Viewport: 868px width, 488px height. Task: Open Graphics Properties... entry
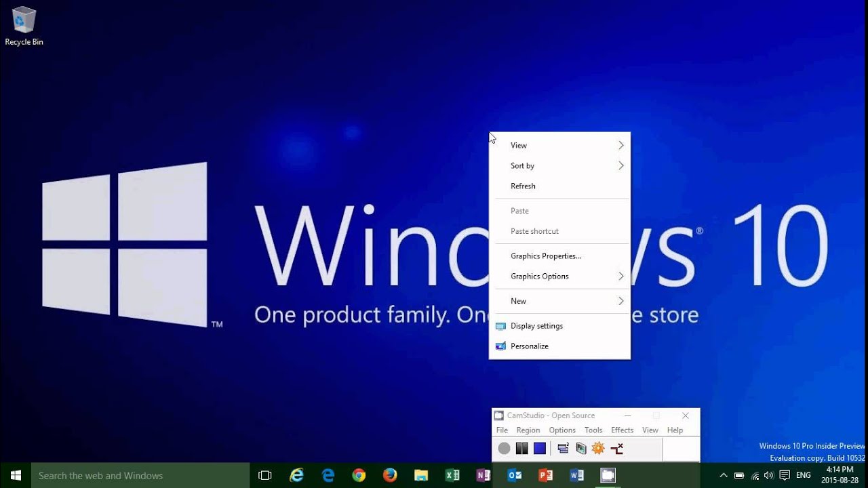559,256
